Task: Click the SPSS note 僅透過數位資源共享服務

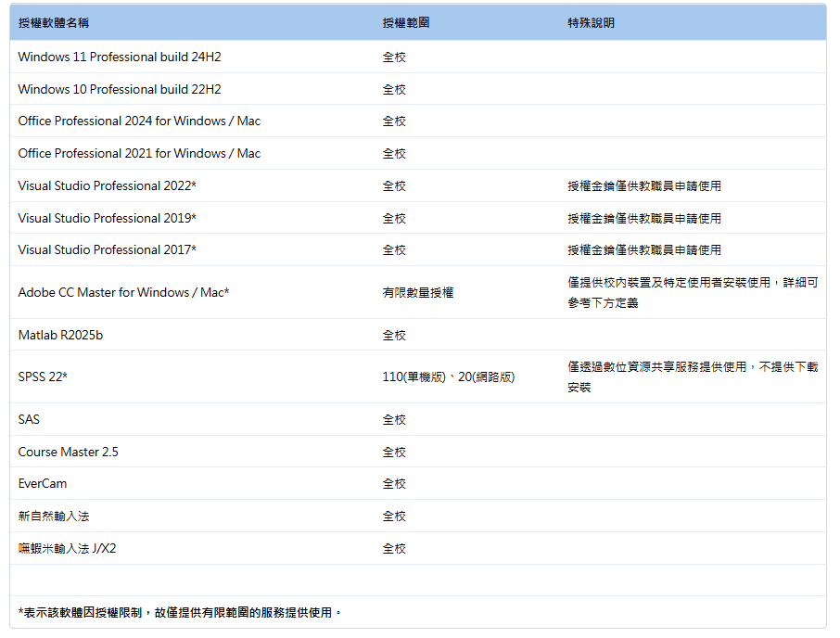Action: tap(694, 377)
